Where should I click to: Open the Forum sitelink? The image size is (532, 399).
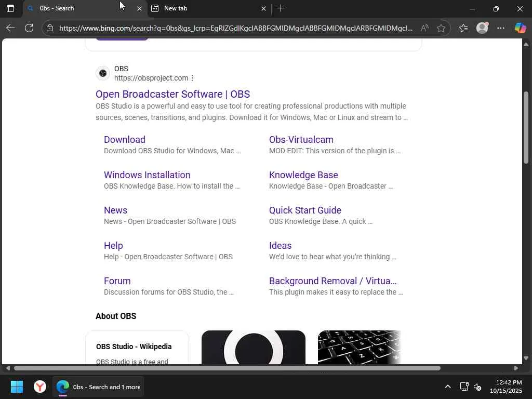coord(117,281)
